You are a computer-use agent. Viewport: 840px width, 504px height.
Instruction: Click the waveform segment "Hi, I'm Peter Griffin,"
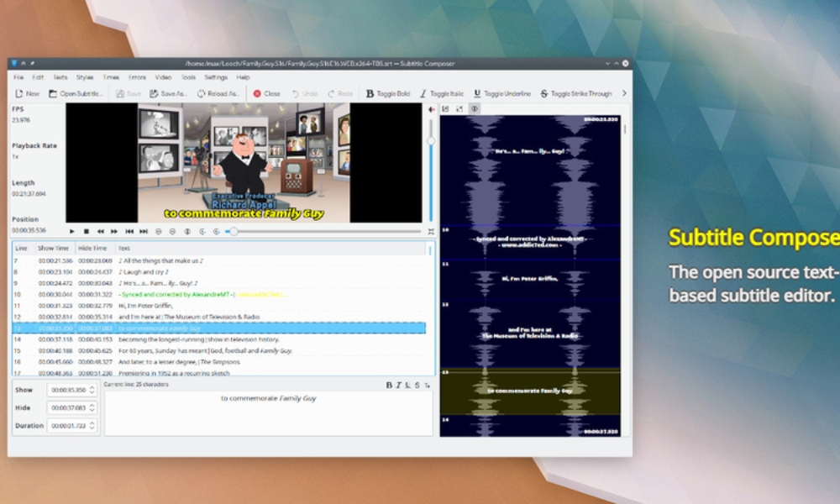[530, 280]
